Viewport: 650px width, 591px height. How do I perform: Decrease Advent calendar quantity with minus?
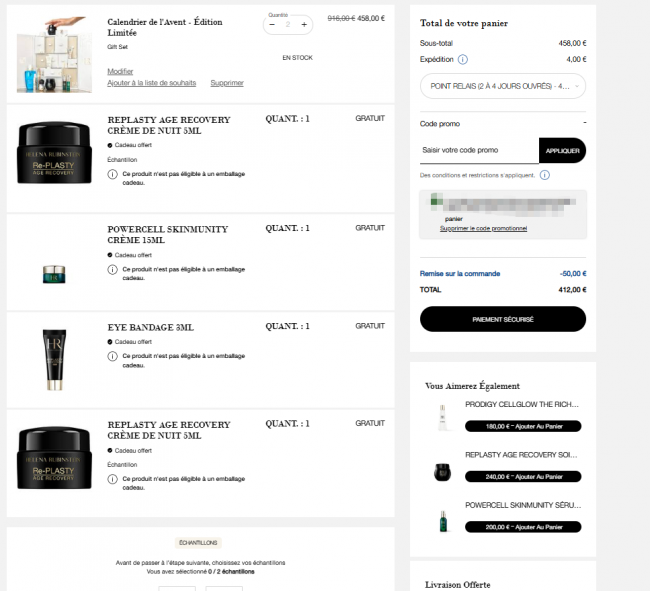(272, 24)
